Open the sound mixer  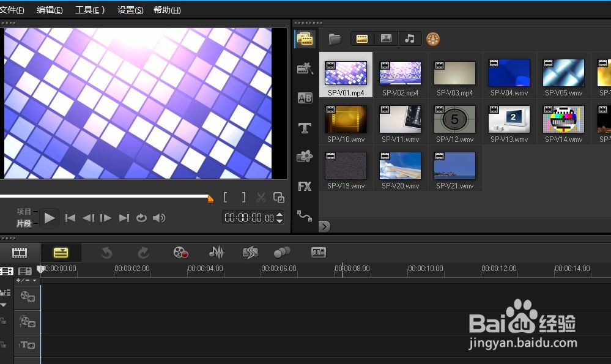(217, 253)
